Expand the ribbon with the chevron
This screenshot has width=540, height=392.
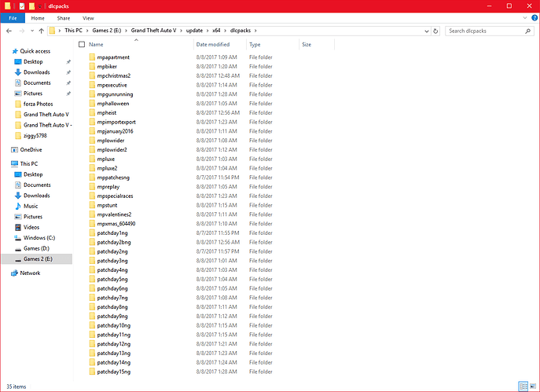point(525,18)
